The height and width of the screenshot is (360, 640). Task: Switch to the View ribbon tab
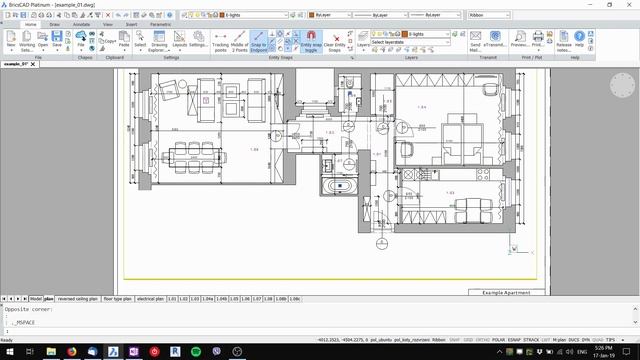tap(108, 24)
